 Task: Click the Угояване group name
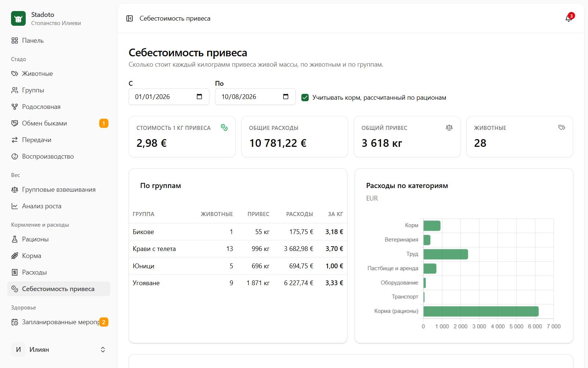click(146, 283)
